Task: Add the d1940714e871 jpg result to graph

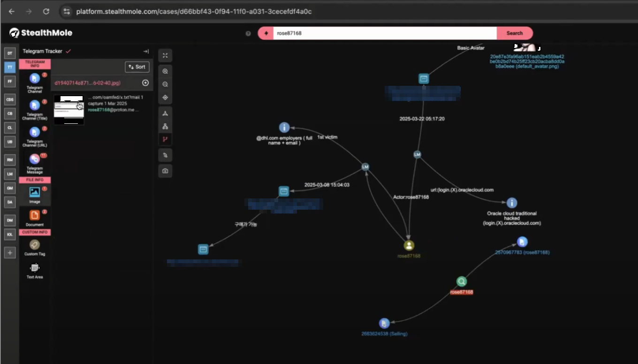Action: [x=145, y=83]
